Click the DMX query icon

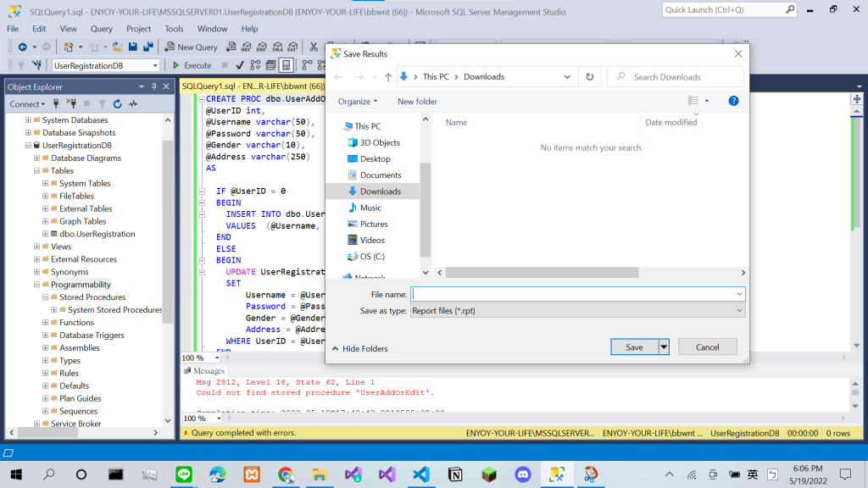262,47
